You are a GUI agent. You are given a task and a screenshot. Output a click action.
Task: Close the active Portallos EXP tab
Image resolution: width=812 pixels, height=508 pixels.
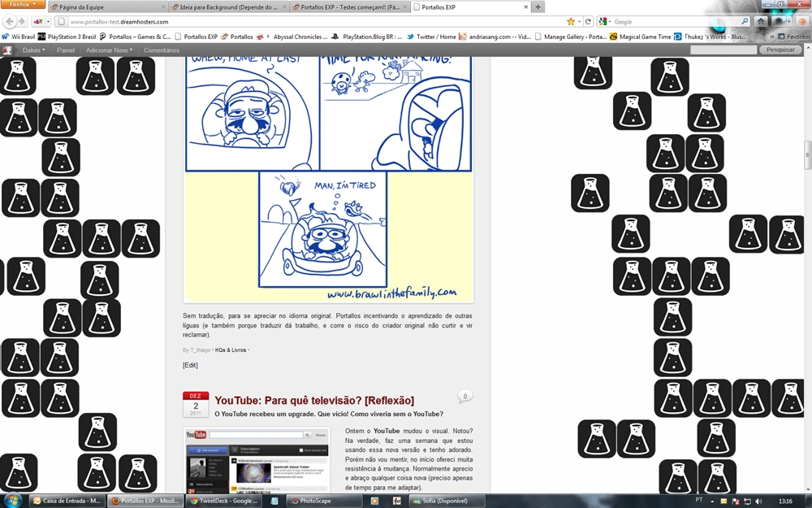[x=525, y=7]
